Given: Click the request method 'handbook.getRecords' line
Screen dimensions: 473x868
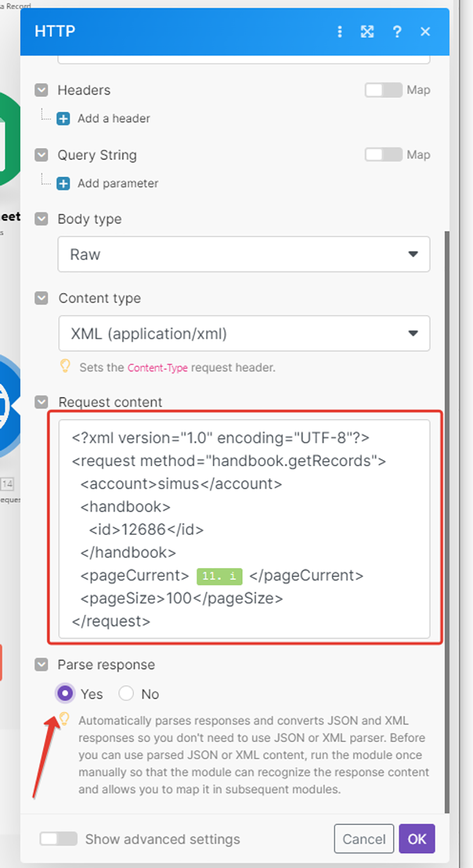Looking at the screenshot, I should tap(229, 461).
